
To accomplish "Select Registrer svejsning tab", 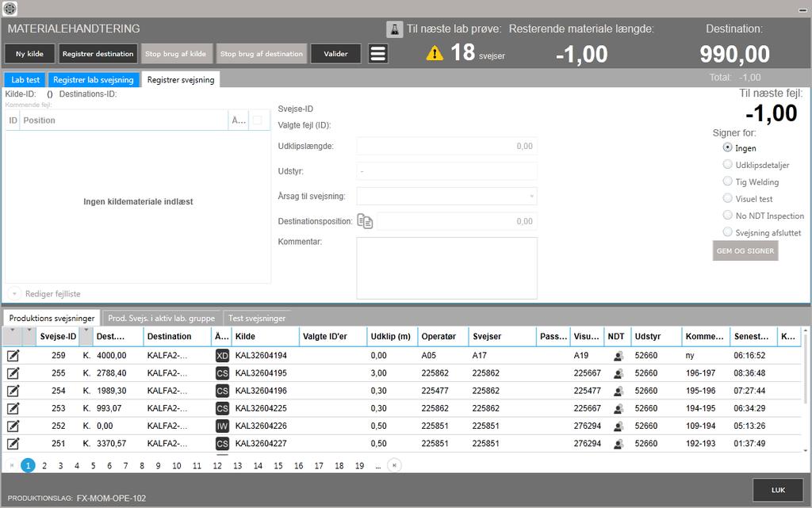I will point(181,80).
